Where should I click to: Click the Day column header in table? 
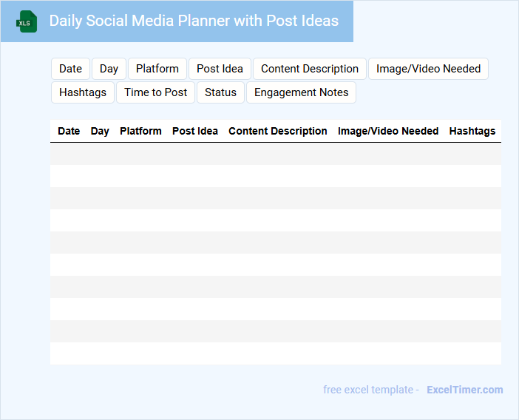(100, 131)
